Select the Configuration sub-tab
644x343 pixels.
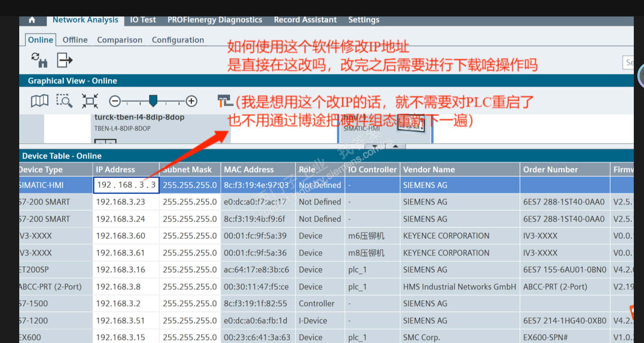coord(178,40)
